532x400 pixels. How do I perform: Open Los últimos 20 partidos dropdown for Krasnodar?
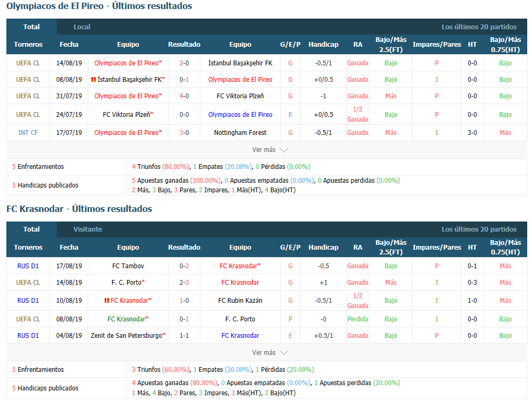pos(479,229)
